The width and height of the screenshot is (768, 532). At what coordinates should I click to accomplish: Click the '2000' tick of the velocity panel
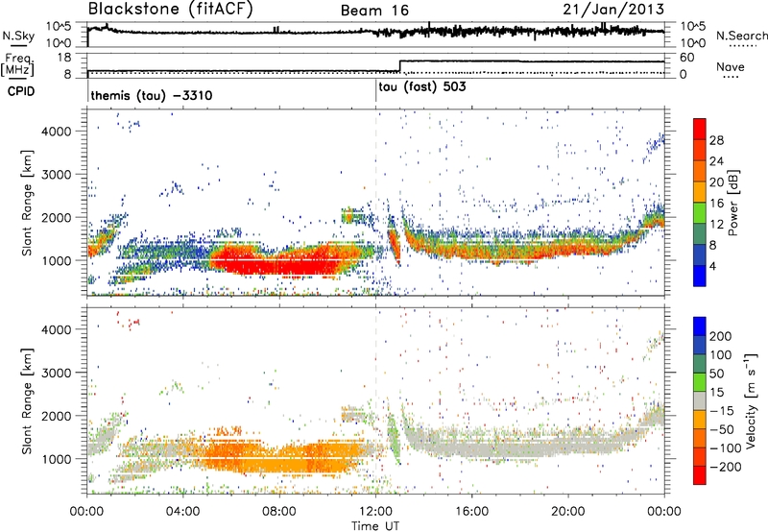pyautogui.click(x=57, y=416)
